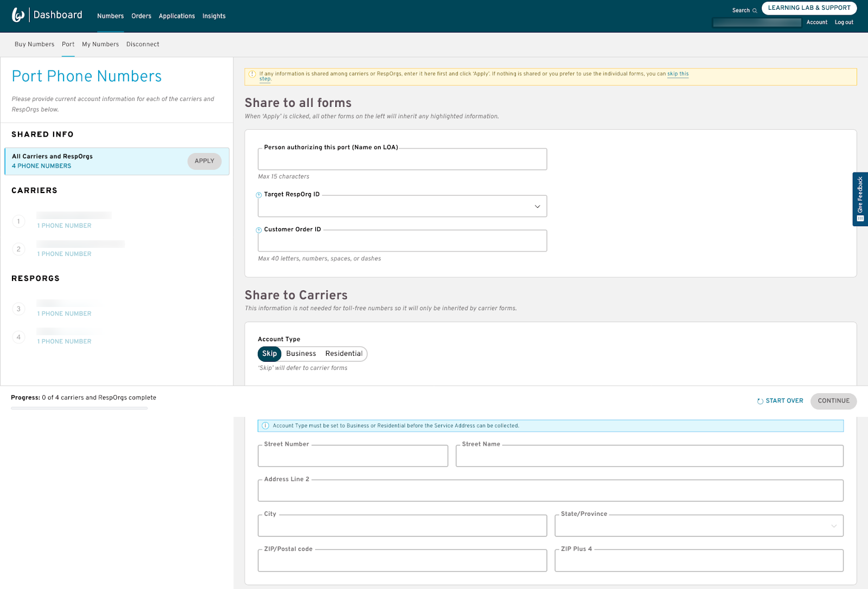This screenshot has width=868, height=589.
Task: Click the skip this step link
Action: click(x=678, y=74)
